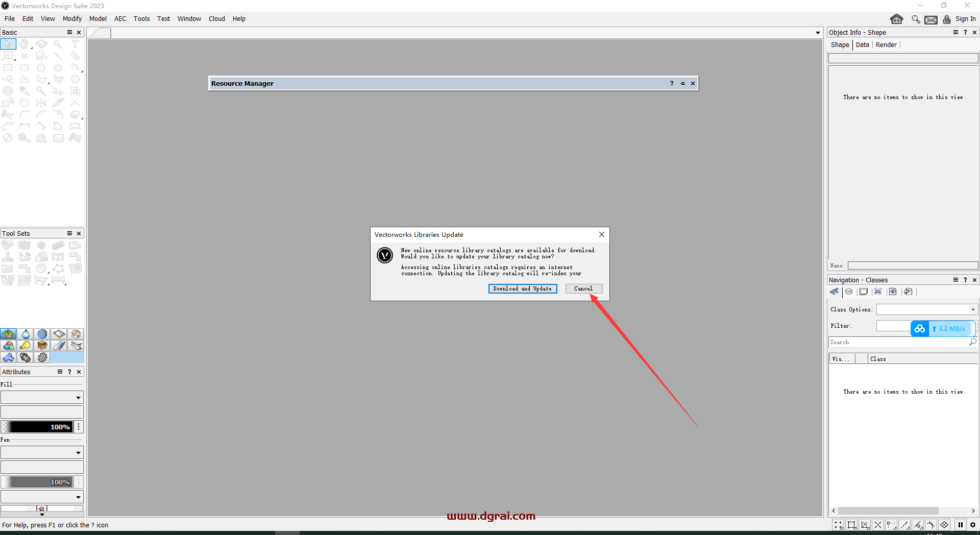Select the arrow Selection tool in Basic palette
The height and width of the screenshot is (535, 980).
coord(8,44)
